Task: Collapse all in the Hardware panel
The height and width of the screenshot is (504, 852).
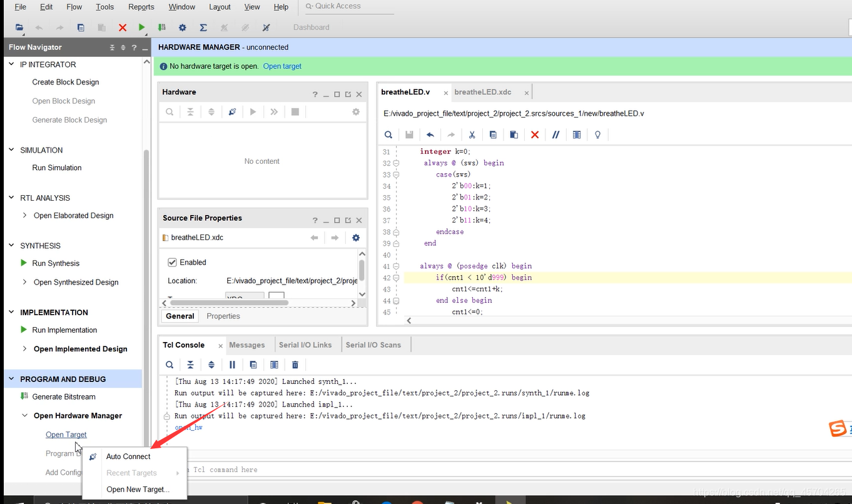Action: pos(190,112)
